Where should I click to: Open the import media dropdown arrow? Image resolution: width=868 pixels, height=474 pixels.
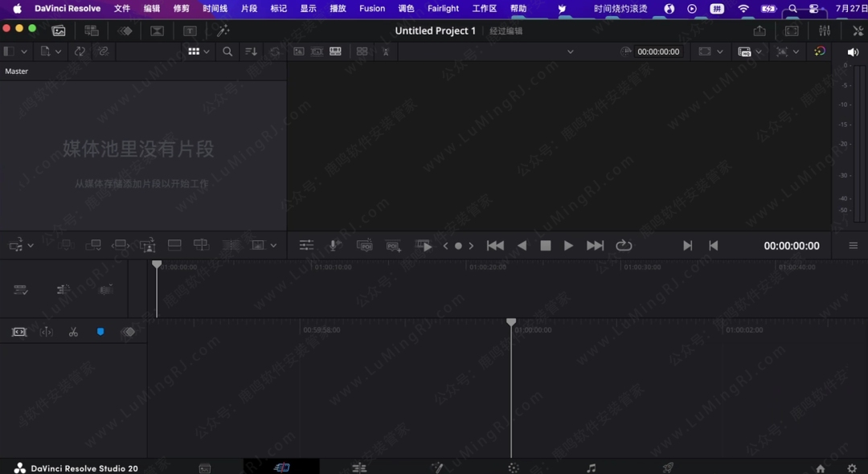58,51
